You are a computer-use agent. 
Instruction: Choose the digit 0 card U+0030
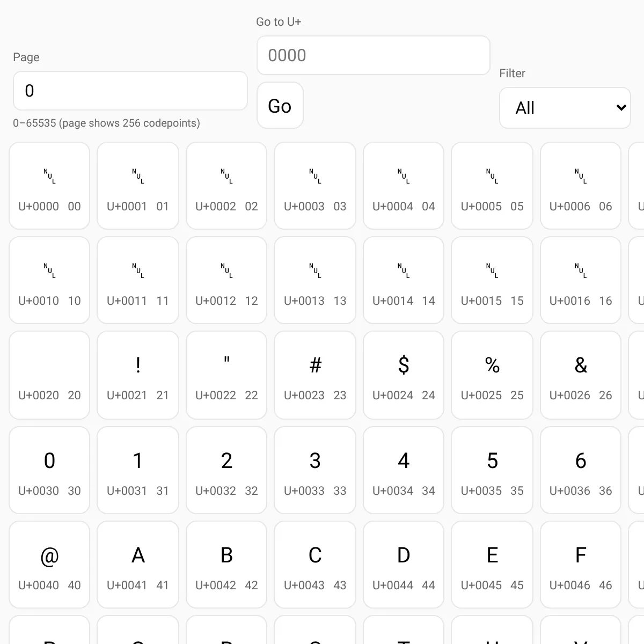coord(49,470)
